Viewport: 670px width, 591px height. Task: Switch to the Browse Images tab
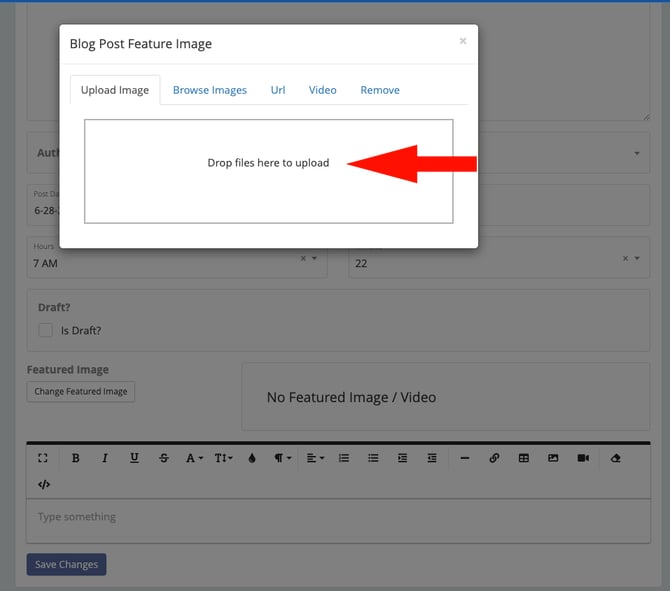209,90
